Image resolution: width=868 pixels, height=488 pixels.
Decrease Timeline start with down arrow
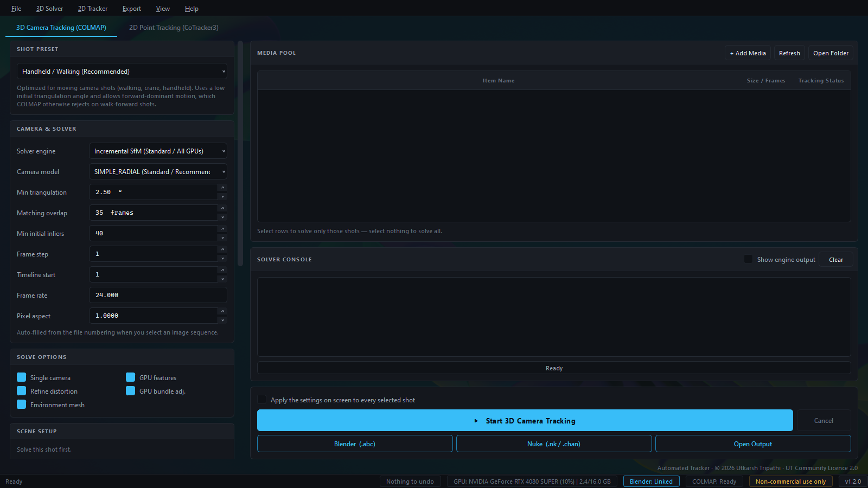(222, 279)
